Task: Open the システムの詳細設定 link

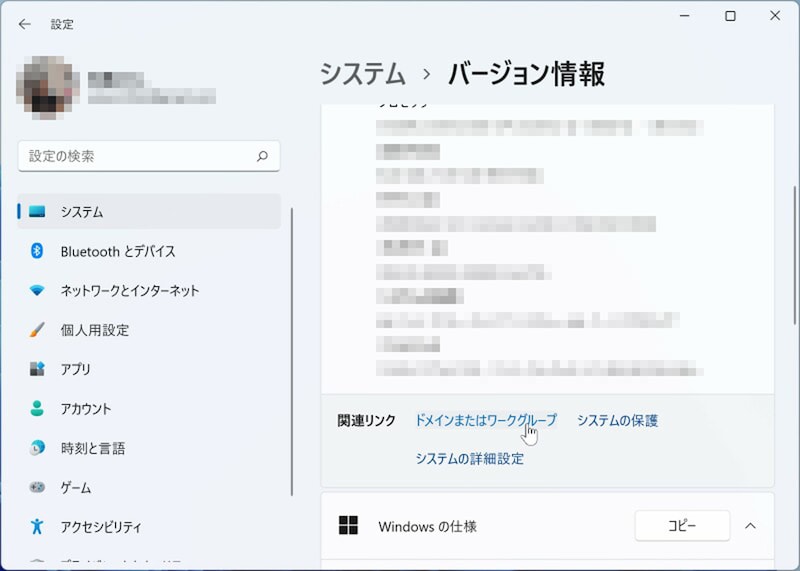Action: pyautogui.click(x=469, y=459)
